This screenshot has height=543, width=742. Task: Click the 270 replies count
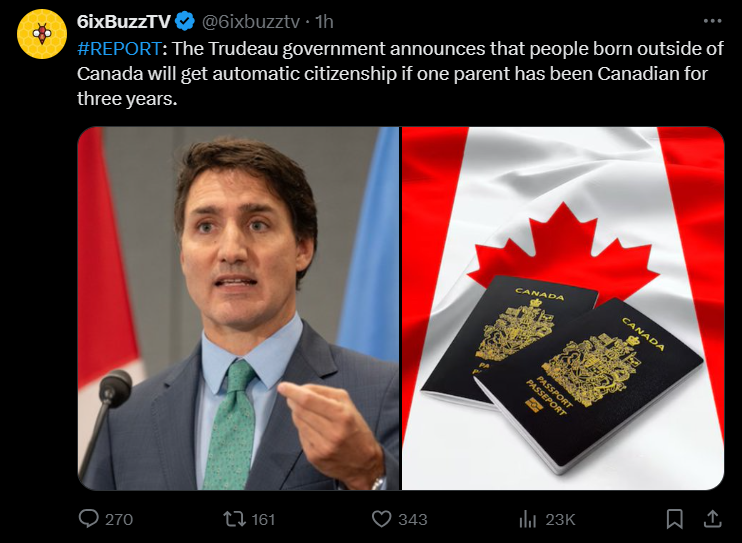[x=118, y=519]
